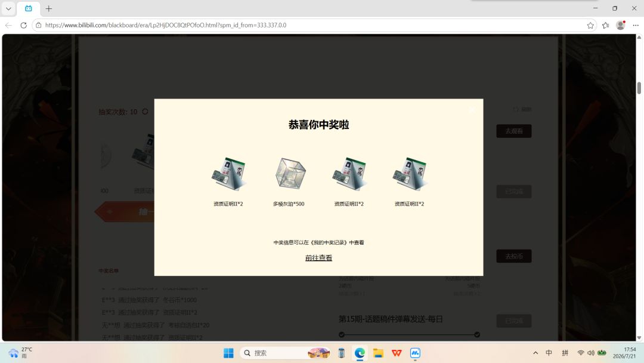Close the 恭喜你中奖啦 prize dialog
This screenshot has width=644, height=363.
tap(472, 110)
